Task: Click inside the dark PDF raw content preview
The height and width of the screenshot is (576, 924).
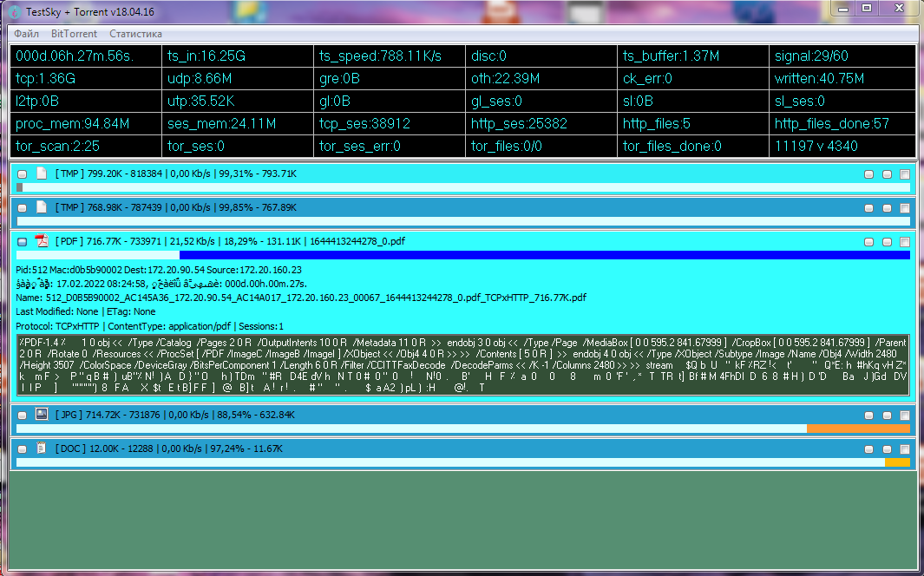Action: coord(462,364)
